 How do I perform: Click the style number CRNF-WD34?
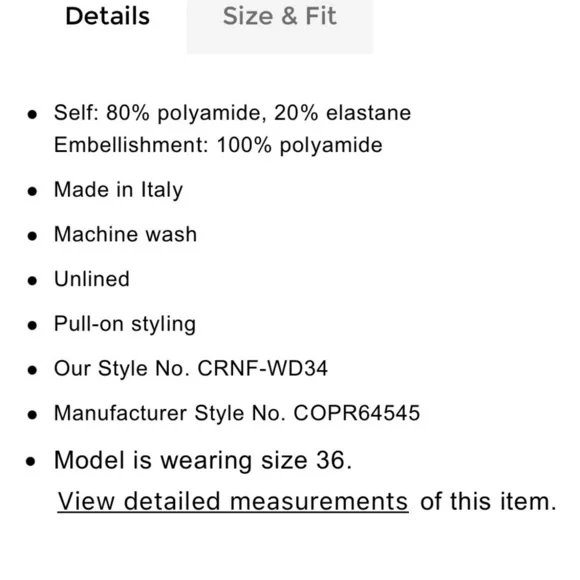[x=263, y=369]
